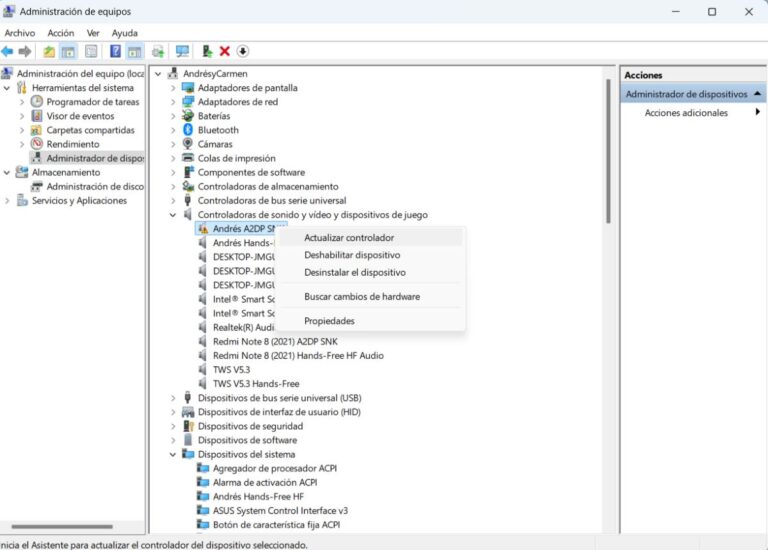Expand Servicios y Aplicaciones node
Screen dimensions: 768x550
click(x=8, y=200)
